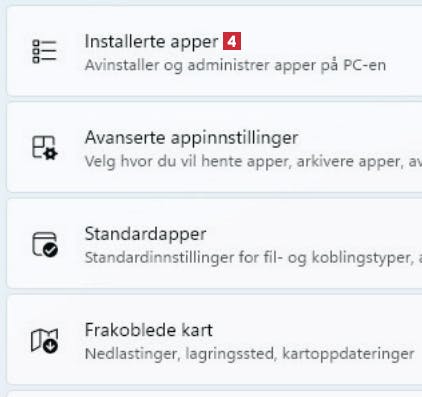Image resolution: width=422 pixels, height=397 pixels.
Task: Click the Frakoblede kart map download icon
Action: (x=44, y=340)
